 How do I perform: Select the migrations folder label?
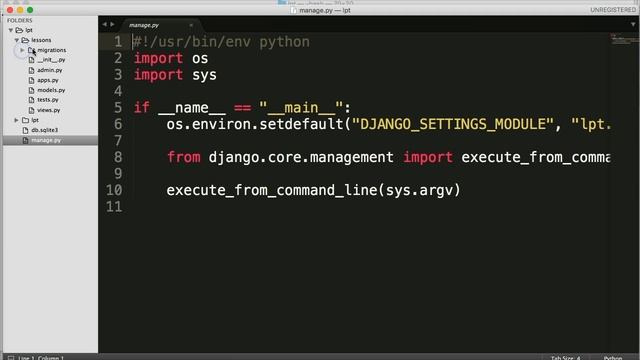click(x=51, y=50)
